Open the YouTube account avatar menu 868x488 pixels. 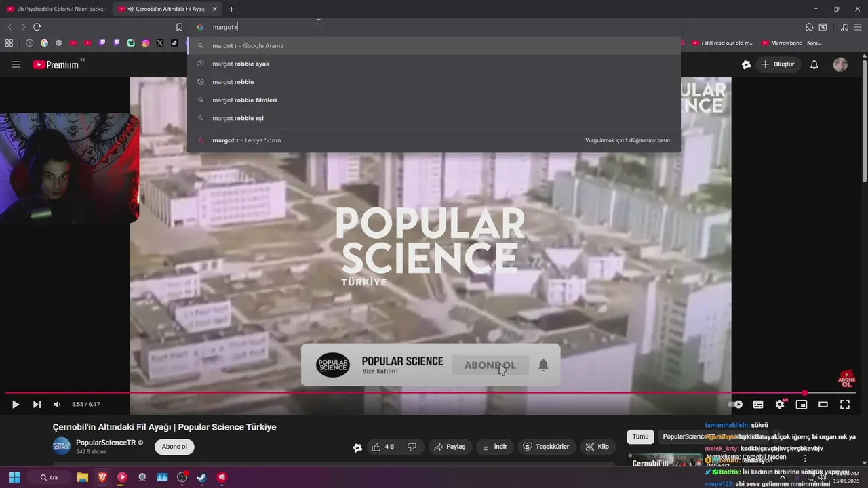point(840,64)
